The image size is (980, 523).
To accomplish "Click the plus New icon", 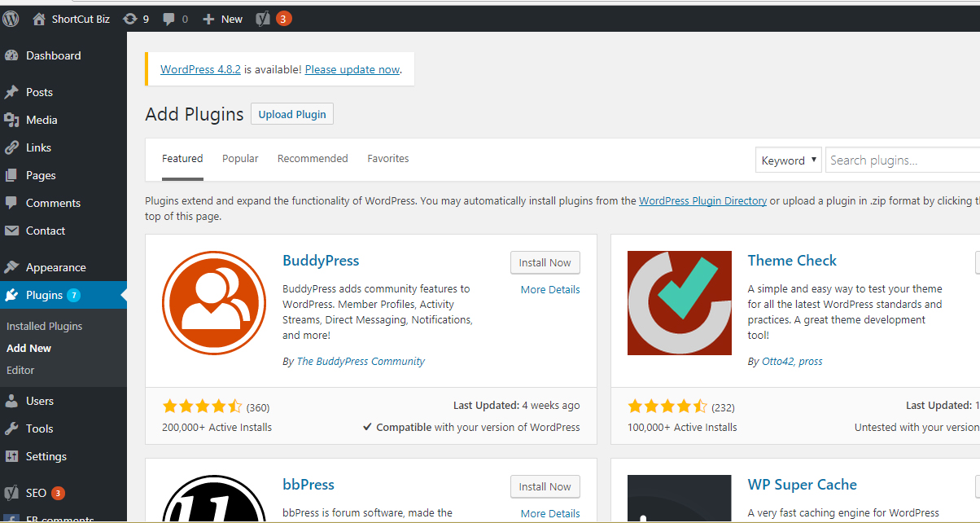I will tap(208, 18).
